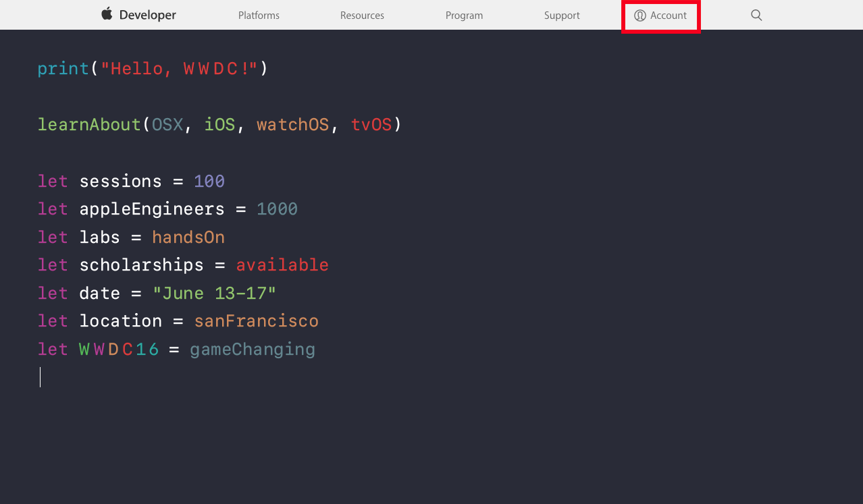Click the gameChanging value
Viewport: 863px width, 504px height.
click(x=253, y=349)
